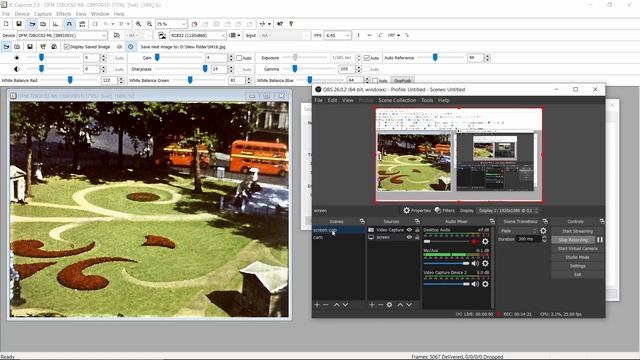Image resolution: width=640 pixels, height=360 pixels.
Task: Lock the screen source in Sources list
Action: [x=417, y=237]
